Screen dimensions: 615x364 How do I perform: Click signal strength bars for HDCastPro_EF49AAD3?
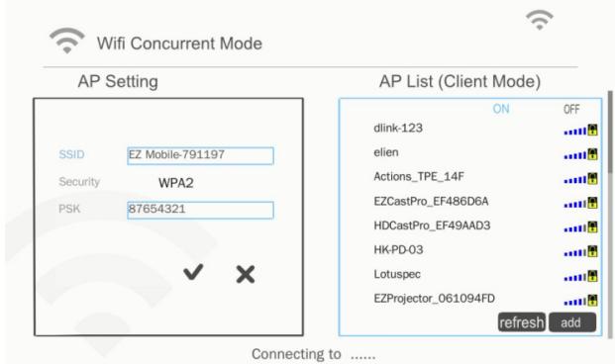pos(575,228)
